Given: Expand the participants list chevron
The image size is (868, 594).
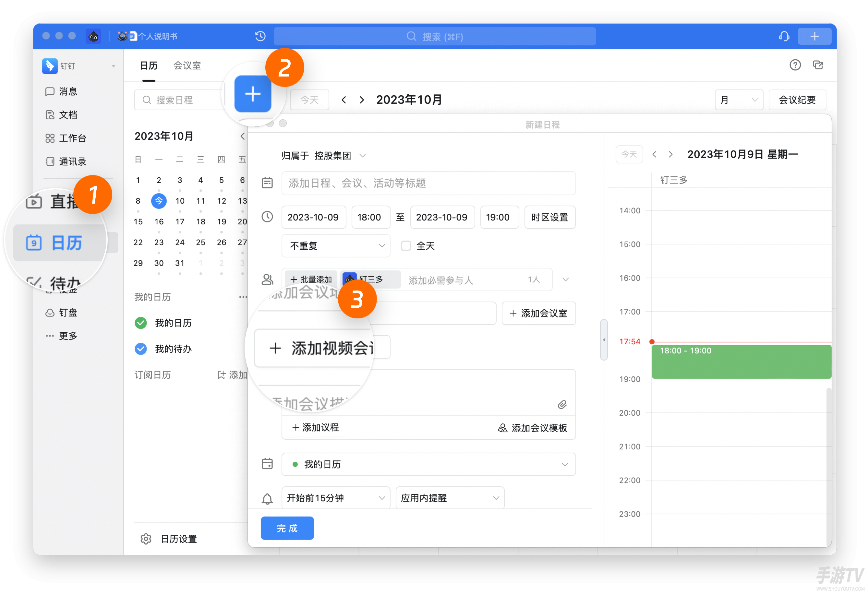Looking at the screenshot, I should (x=565, y=279).
